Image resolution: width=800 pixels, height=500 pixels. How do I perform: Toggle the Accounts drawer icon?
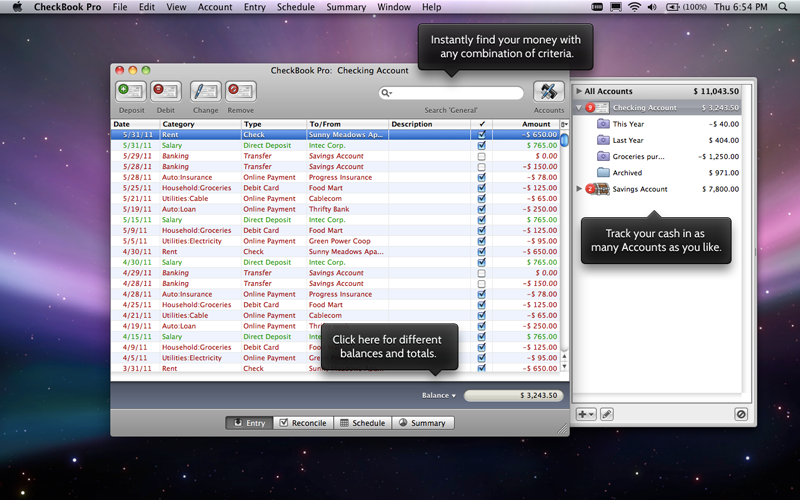[548, 92]
